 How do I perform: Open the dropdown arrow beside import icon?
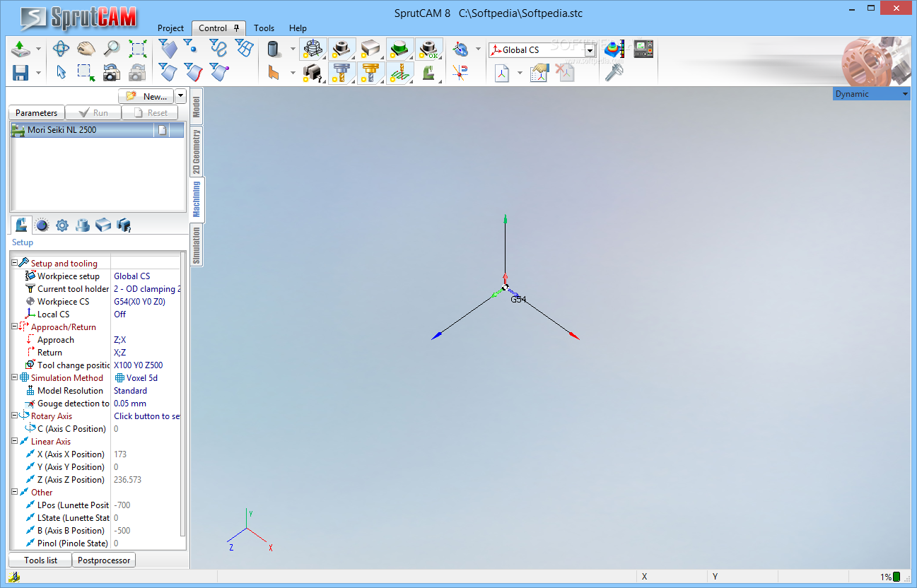click(38, 49)
